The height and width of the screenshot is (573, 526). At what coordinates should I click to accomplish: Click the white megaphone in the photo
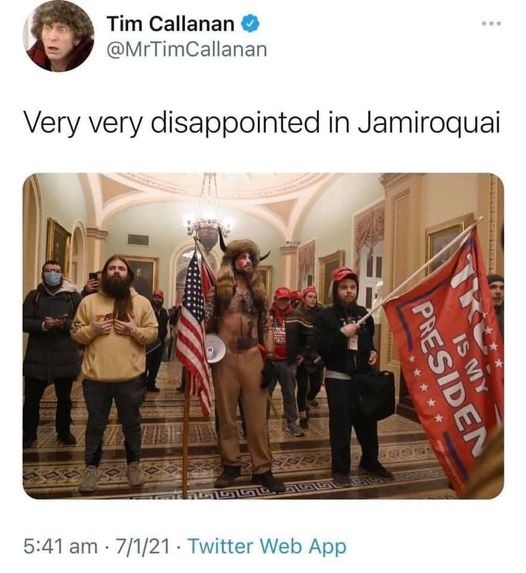point(215,348)
